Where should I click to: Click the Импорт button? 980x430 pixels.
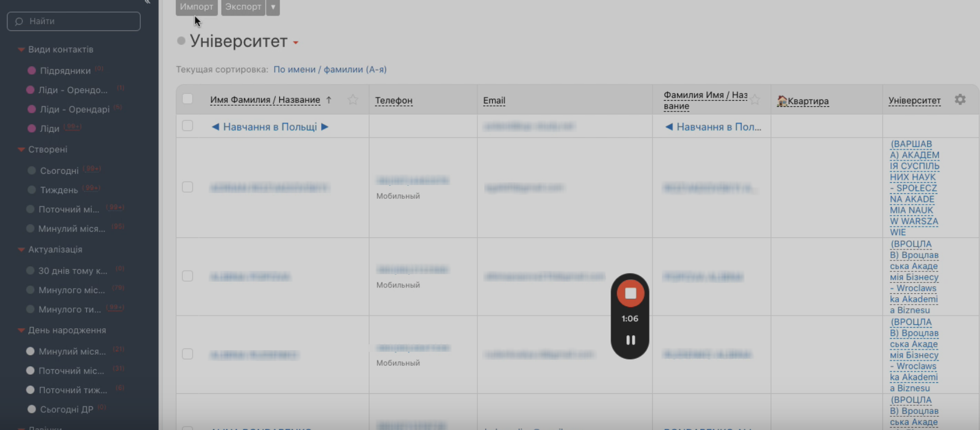[x=196, y=7]
